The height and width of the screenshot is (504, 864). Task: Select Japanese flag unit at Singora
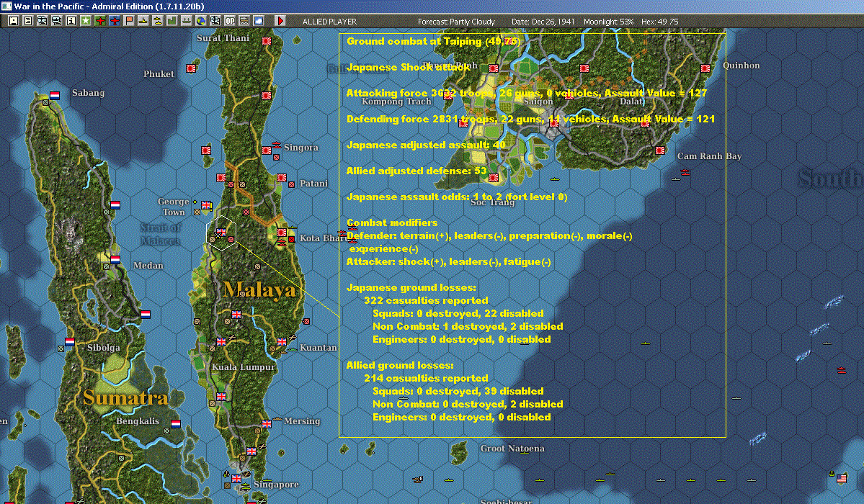click(x=267, y=150)
